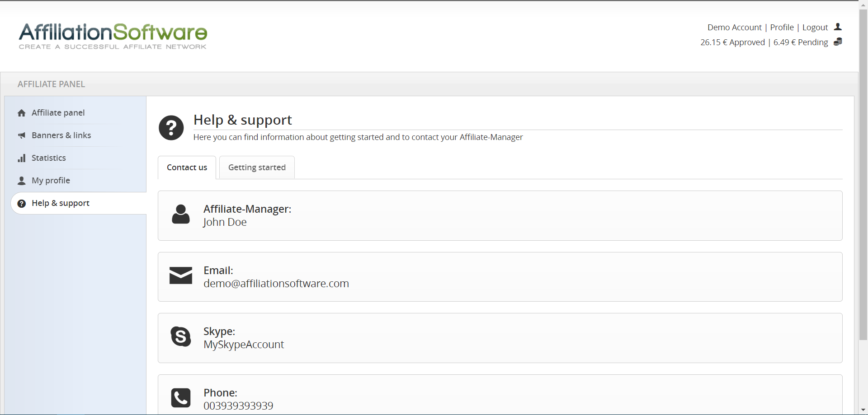Open the Profile link in header

click(782, 28)
